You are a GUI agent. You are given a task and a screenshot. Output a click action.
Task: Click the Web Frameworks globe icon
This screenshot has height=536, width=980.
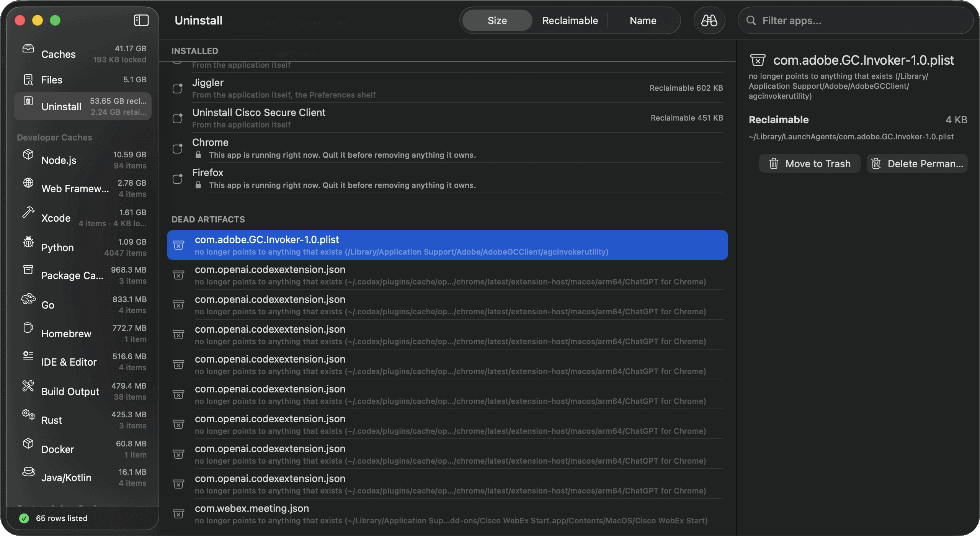tap(28, 183)
